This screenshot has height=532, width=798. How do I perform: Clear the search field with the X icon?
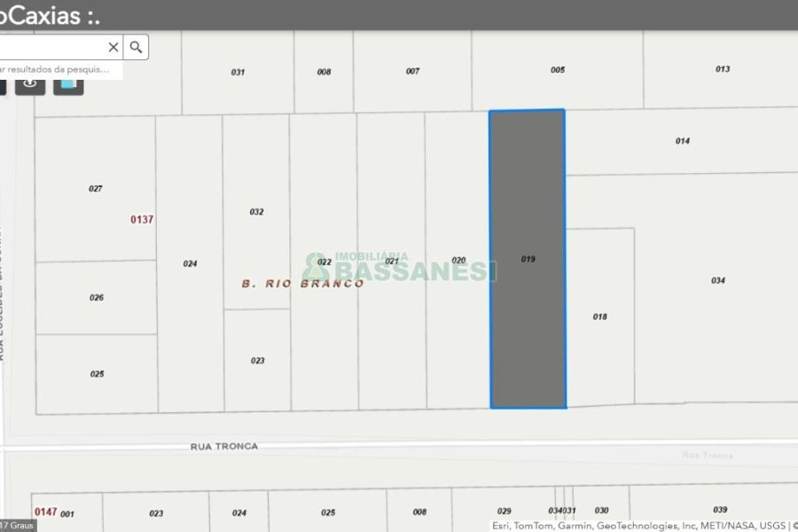coord(113,46)
